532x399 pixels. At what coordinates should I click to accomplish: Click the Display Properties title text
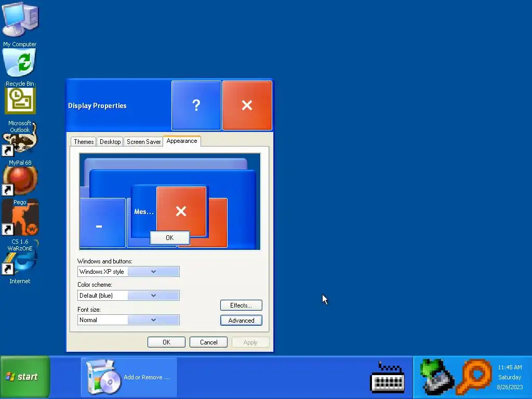97,105
